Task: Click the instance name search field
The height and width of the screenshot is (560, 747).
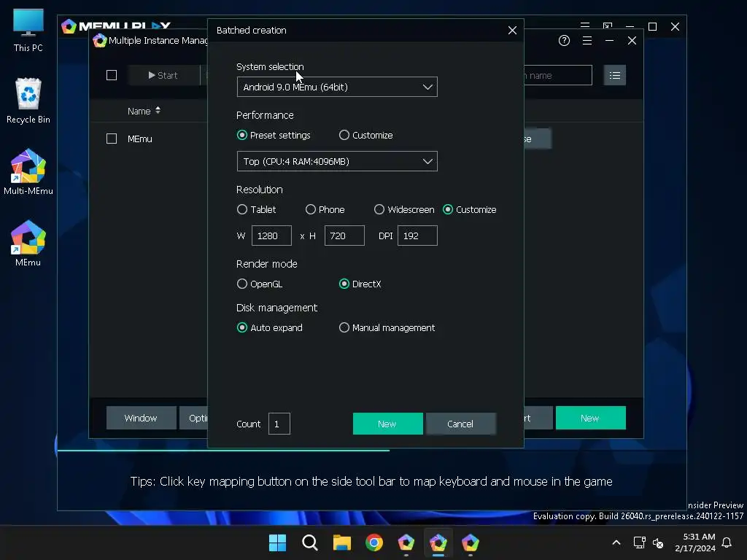Action: (x=558, y=75)
